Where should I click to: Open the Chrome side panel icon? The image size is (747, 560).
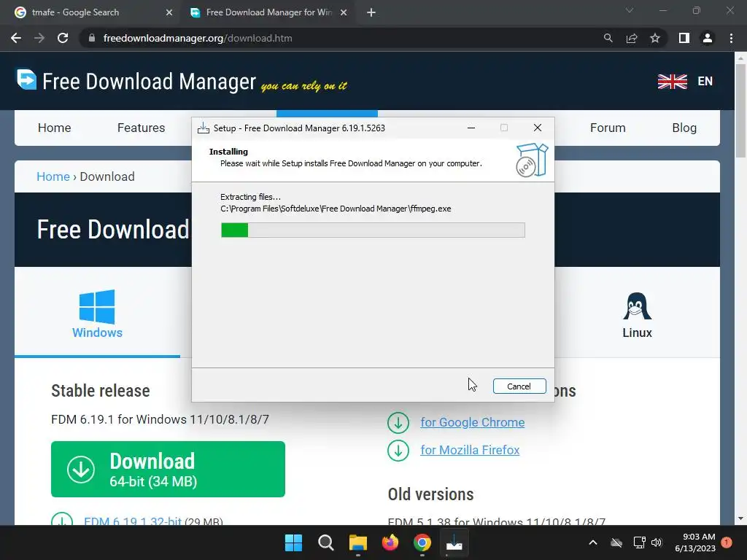coord(684,38)
